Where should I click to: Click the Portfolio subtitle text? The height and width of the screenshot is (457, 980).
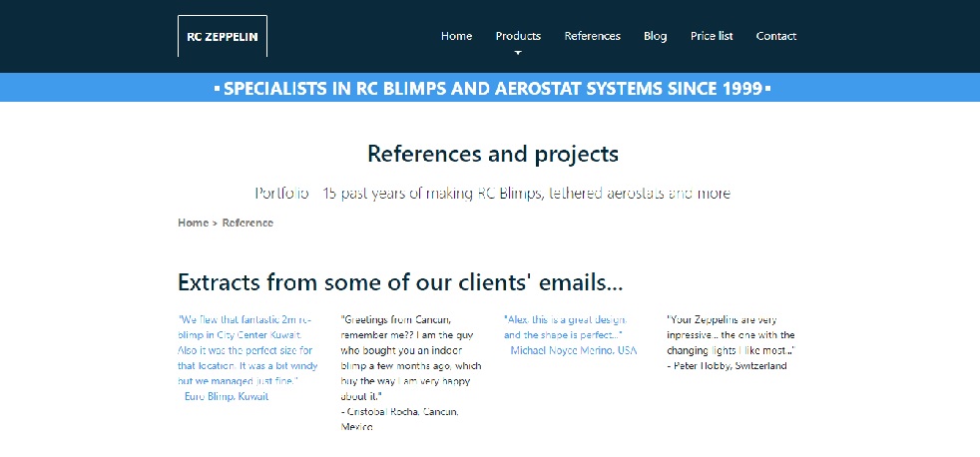click(x=492, y=193)
